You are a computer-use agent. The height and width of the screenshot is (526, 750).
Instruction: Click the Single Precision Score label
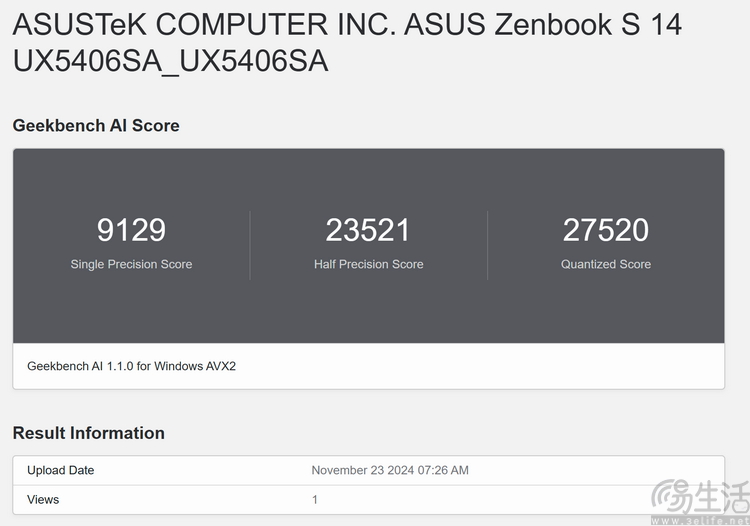(131, 264)
